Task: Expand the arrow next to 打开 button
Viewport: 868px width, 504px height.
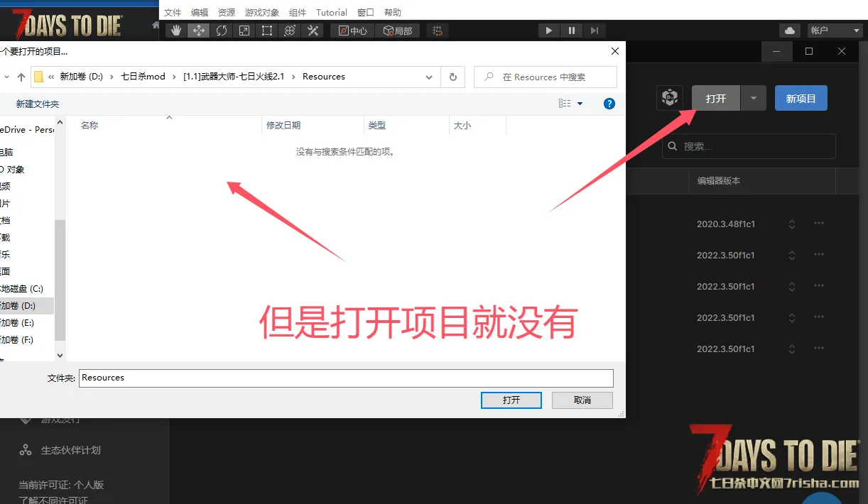Action: coord(754,99)
